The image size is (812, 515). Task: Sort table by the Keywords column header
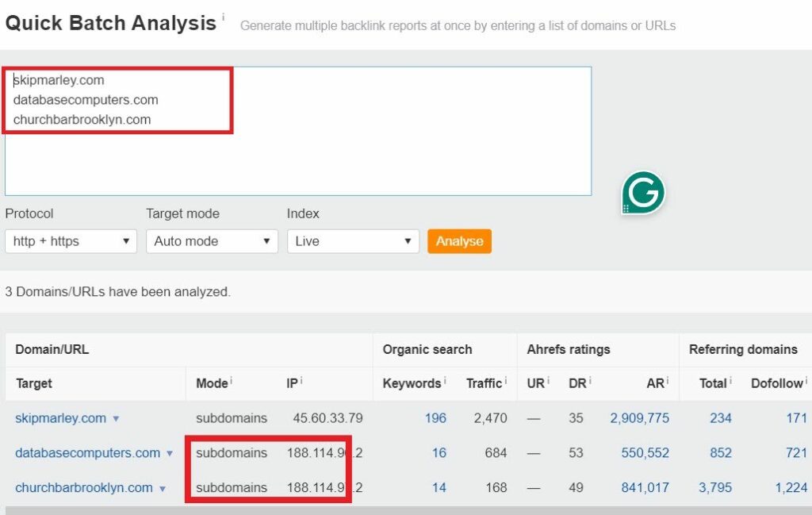tap(412, 383)
